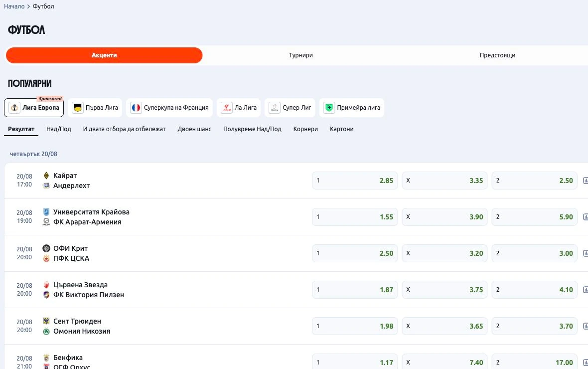
Task: Click the Бенфика team crest
Action: (46, 358)
